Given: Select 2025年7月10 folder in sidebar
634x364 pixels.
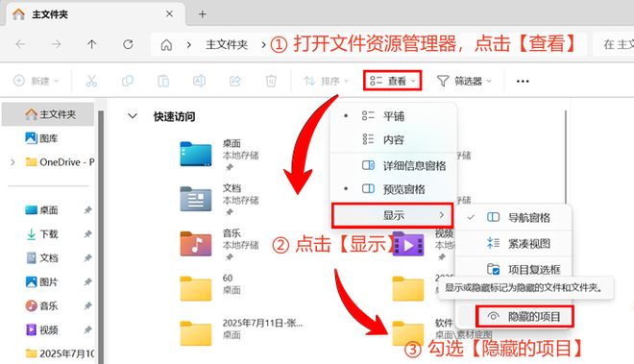Looking at the screenshot, I should 59,353.
